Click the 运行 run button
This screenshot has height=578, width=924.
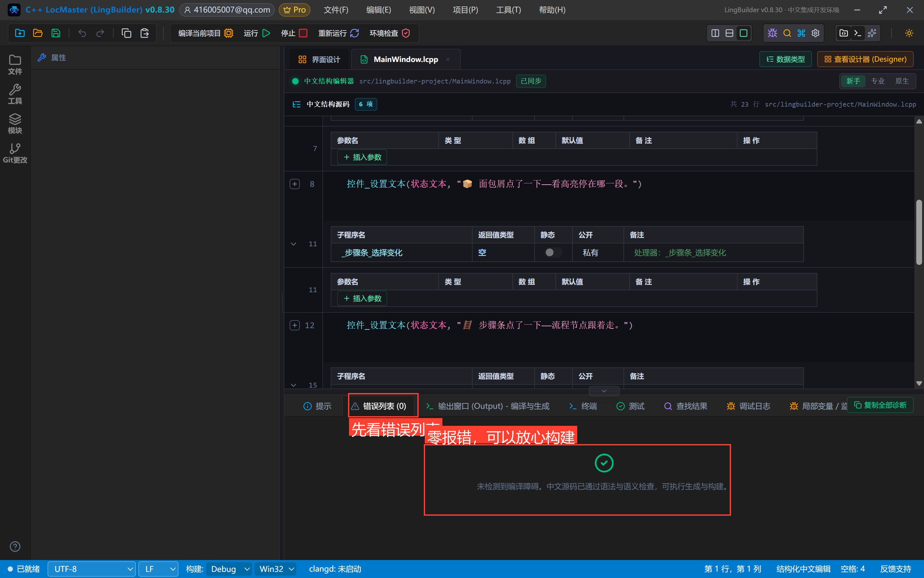click(x=257, y=33)
